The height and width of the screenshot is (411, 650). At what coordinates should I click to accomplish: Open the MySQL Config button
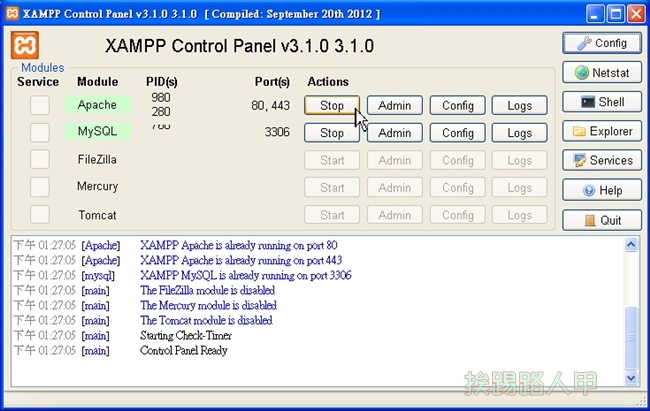458,133
